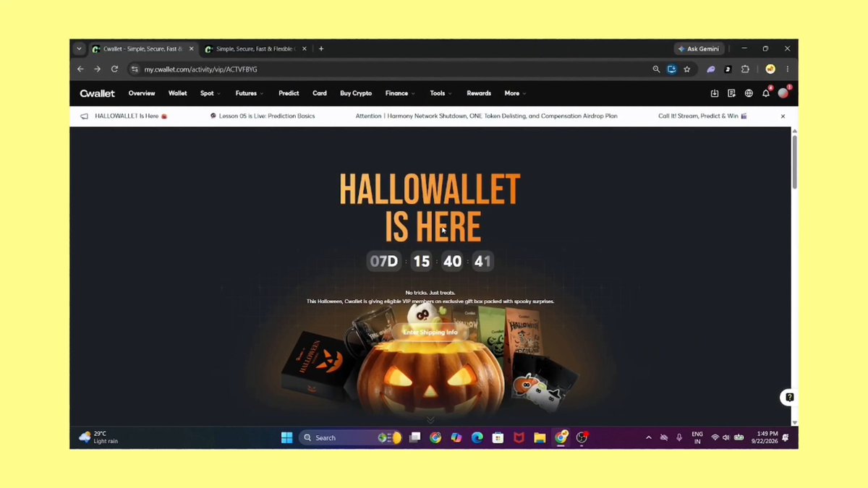Click the Cwallet logo in the navbar

(x=97, y=93)
